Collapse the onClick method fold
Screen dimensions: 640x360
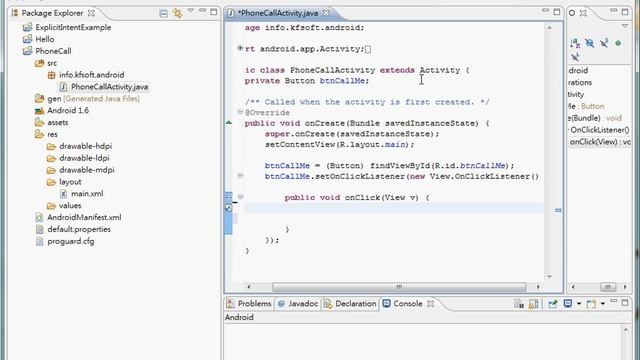240,197
